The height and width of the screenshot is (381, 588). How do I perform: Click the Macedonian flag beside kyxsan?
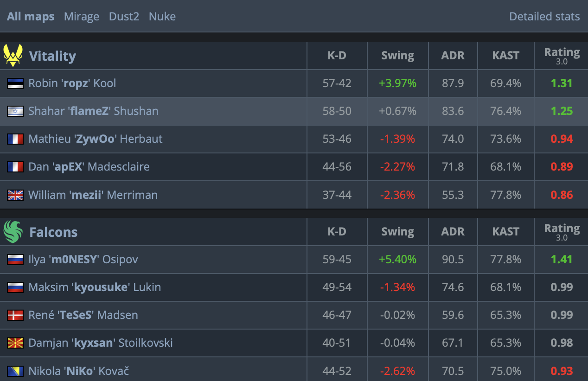[x=15, y=343]
